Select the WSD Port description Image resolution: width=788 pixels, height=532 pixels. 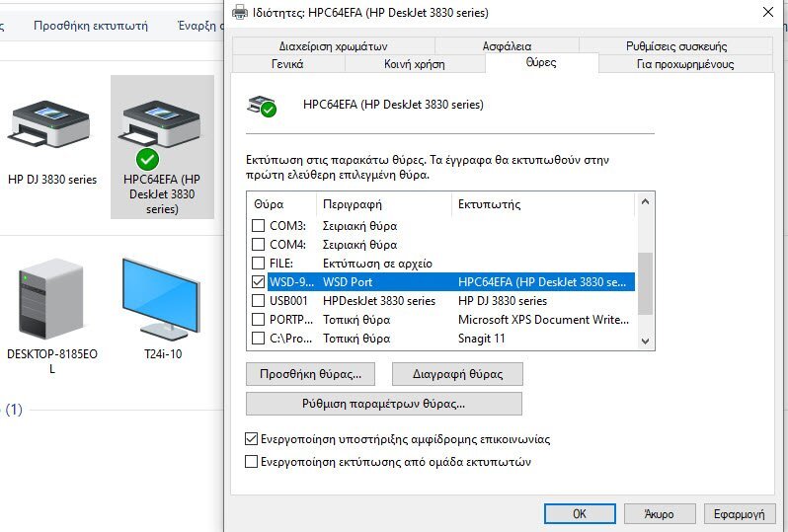tap(348, 282)
